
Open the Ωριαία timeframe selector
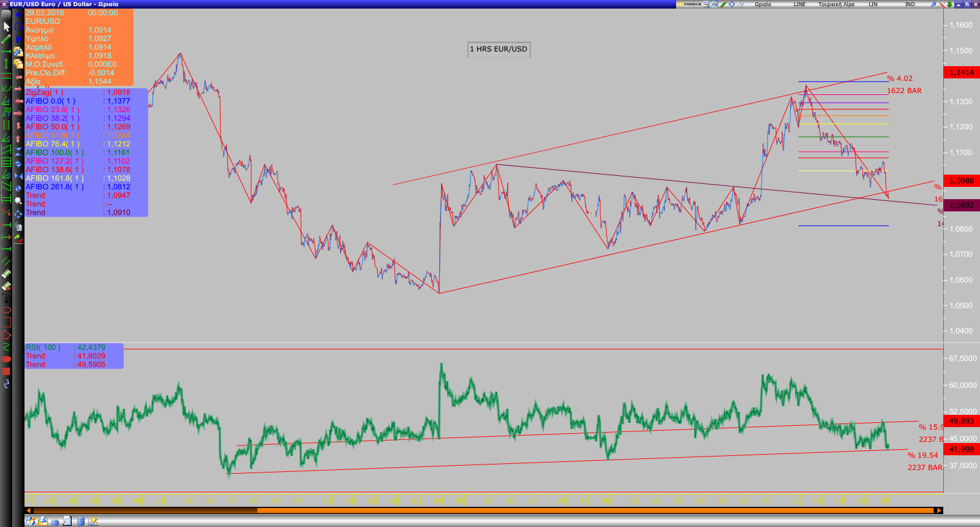click(763, 4)
